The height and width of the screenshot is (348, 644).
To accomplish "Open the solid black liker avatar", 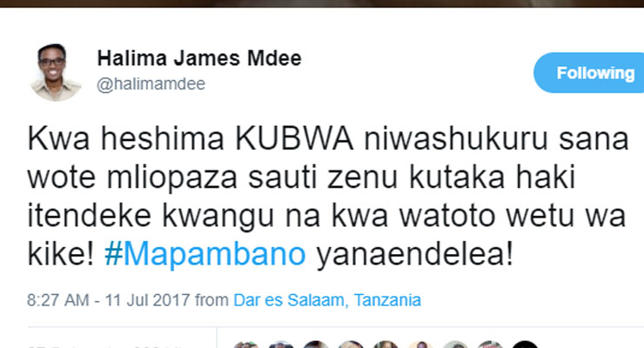I will pos(526,345).
